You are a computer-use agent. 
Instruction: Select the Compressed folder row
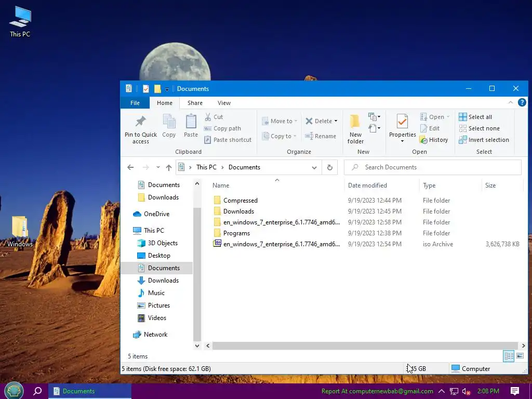pos(366,200)
